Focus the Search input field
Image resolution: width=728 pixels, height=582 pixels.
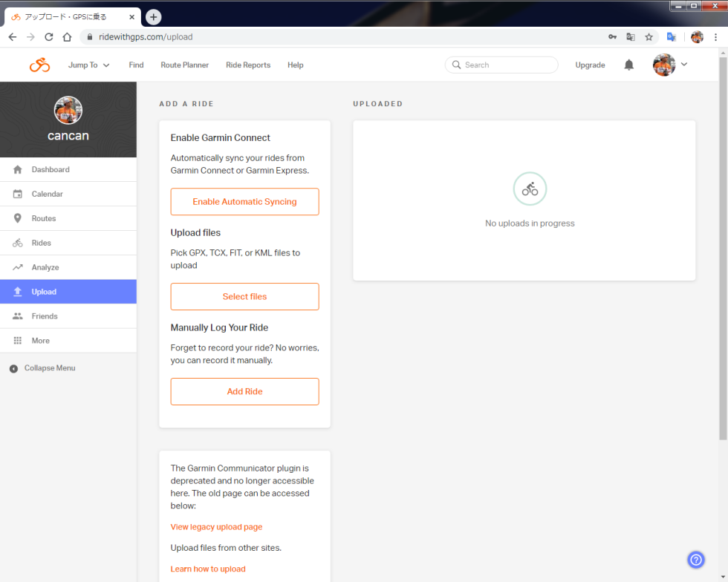(x=501, y=65)
